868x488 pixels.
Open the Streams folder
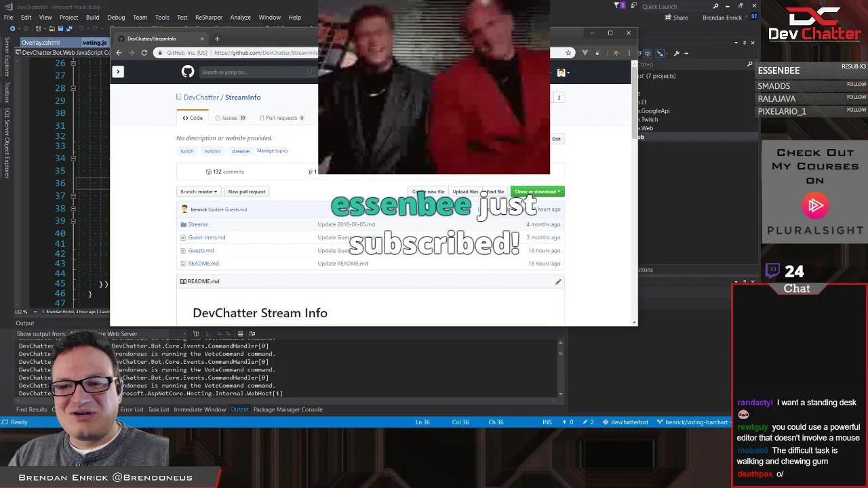tap(198, 224)
